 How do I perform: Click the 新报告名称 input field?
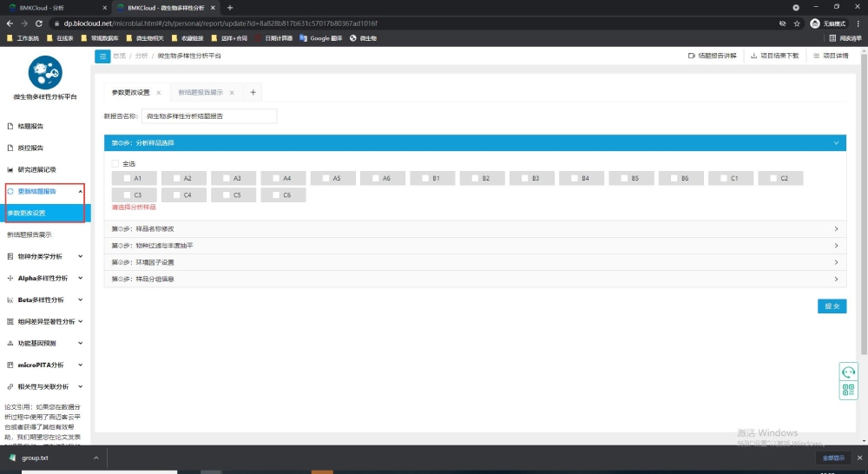[208, 115]
